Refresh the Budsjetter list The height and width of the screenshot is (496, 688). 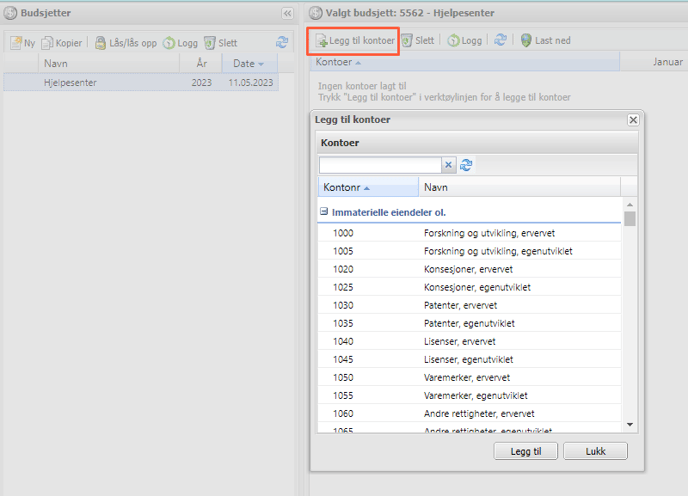[x=282, y=43]
